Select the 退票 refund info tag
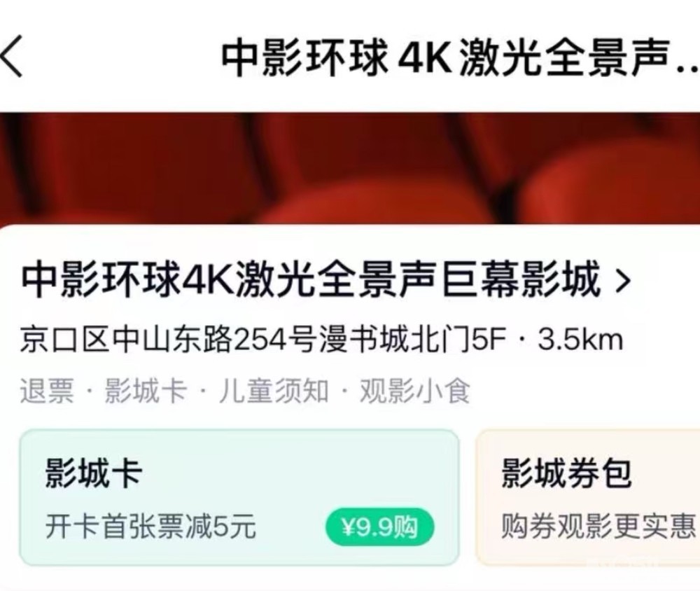700x591 pixels. click(x=46, y=391)
